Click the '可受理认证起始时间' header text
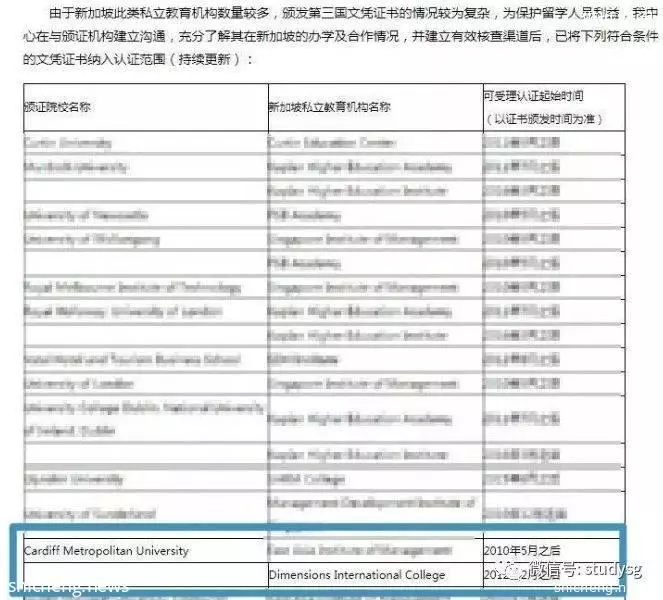The image size is (663, 600). click(533, 96)
